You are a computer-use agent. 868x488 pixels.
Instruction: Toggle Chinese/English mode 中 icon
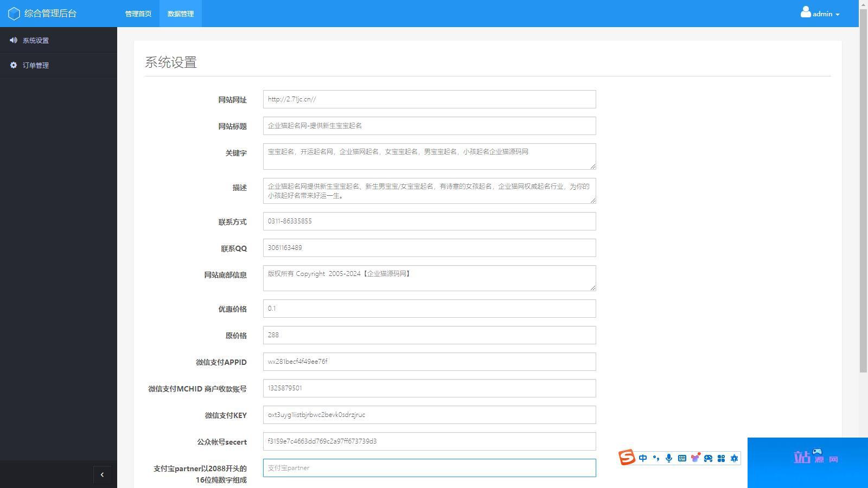pyautogui.click(x=643, y=458)
